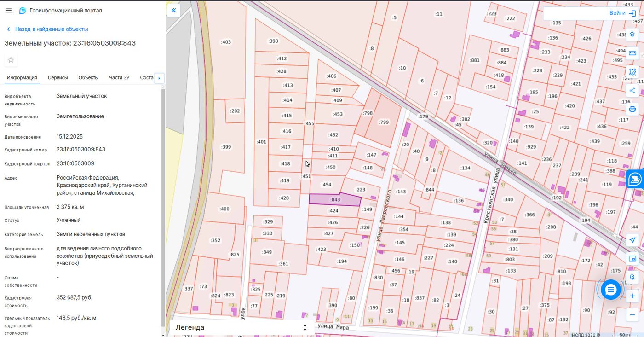The width and height of the screenshot is (644, 337).
Task: Click parcel label :352 on the map
Action: click(215, 240)
